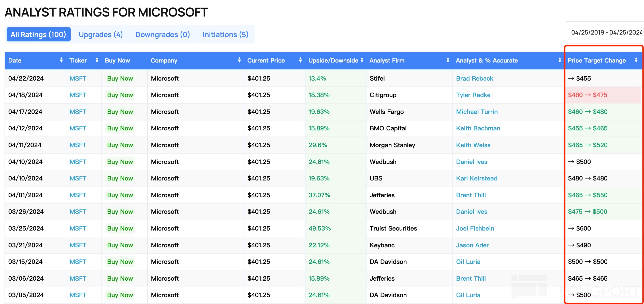
Task: Sort by Upside/Downside arrows icon
Action: pos(362,60)
